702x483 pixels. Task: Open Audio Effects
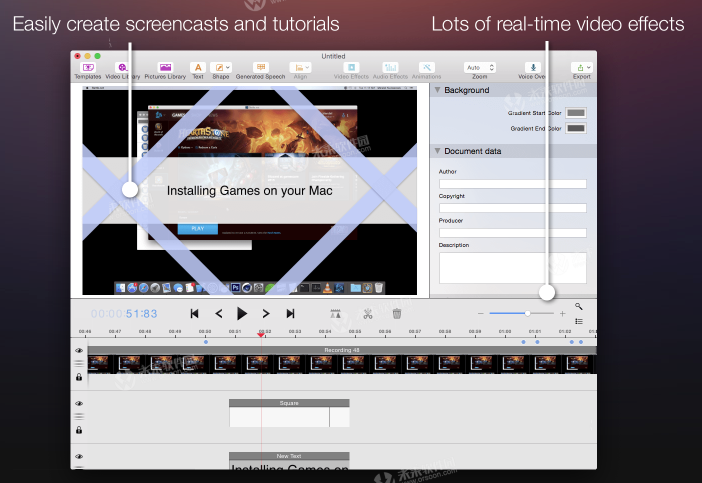390,68
